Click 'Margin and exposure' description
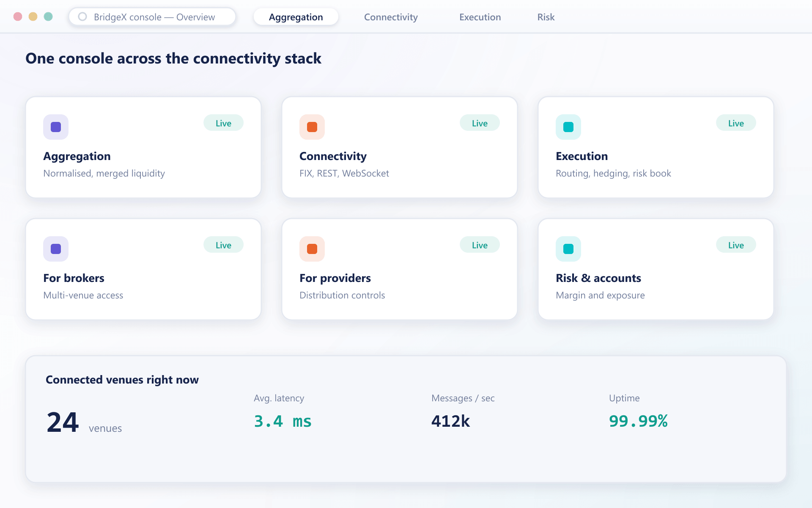Screen dimensions: 812x508 click(600, 295)
